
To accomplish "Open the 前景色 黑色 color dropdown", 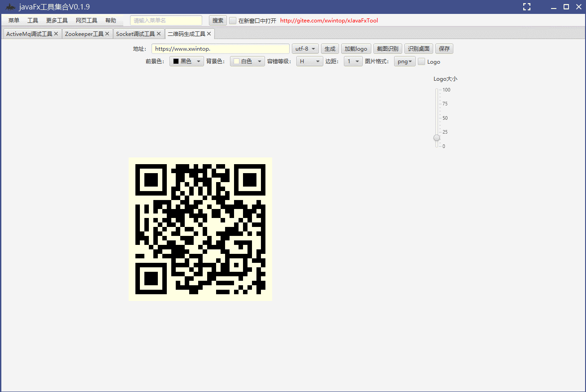I will 187,61.
